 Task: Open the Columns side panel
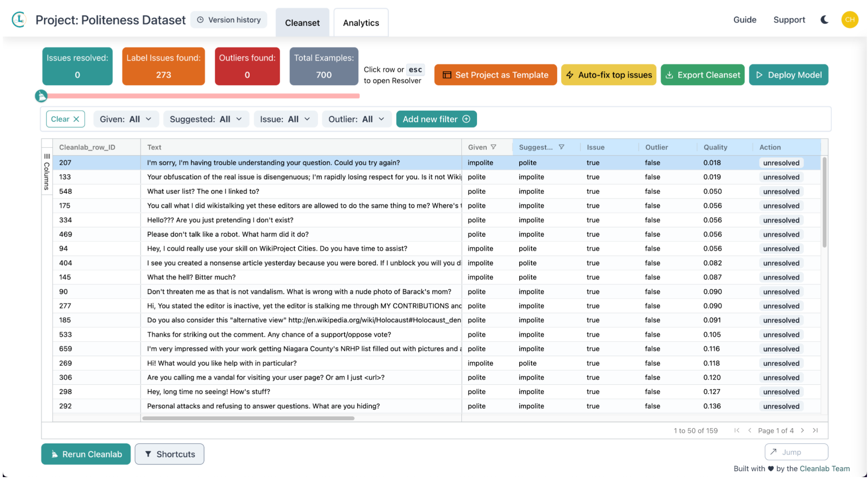coord(47,172)
